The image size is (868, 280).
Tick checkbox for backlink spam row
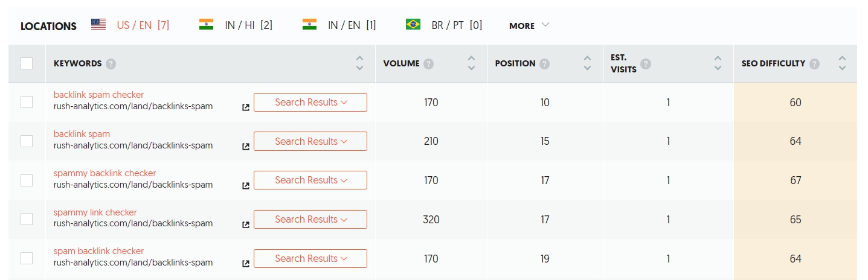pyautogui.click(x=27, y=141)
